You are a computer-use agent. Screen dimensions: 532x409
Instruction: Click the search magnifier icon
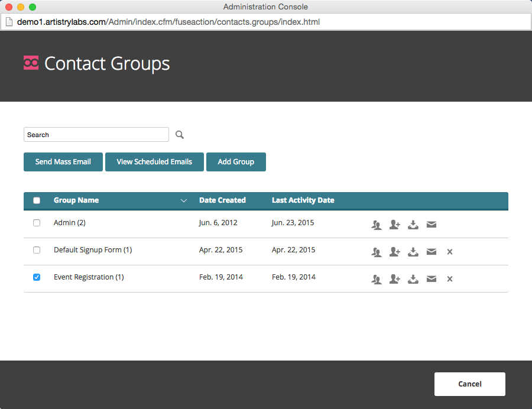click(180, 135)
